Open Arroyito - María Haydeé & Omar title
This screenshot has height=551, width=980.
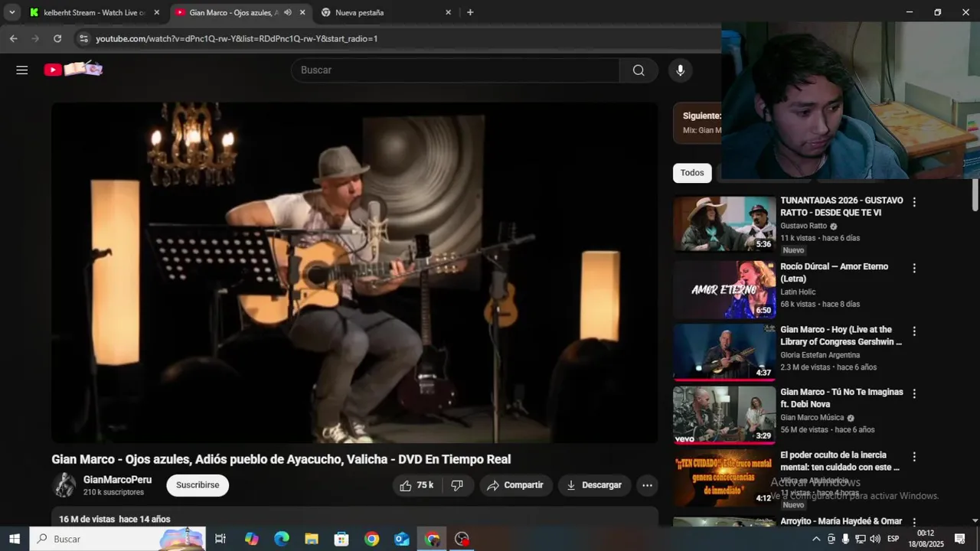click(x=841, y=521)
